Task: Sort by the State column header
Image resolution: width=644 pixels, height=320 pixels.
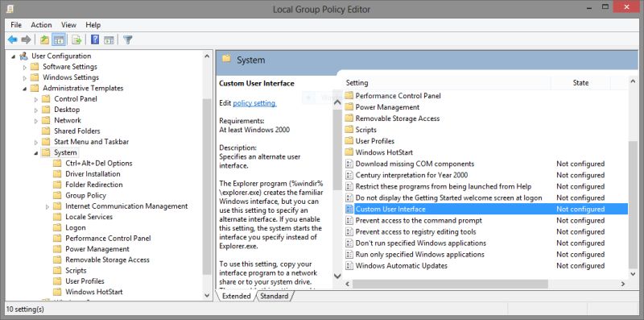Action: click(580, 83)
